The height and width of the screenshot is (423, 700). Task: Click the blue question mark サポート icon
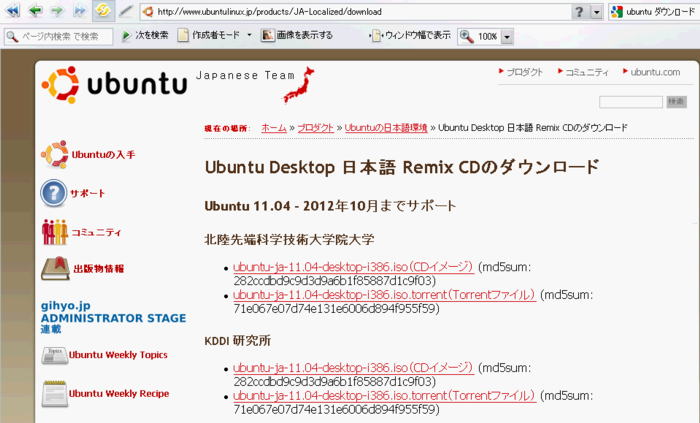(54, 193)
